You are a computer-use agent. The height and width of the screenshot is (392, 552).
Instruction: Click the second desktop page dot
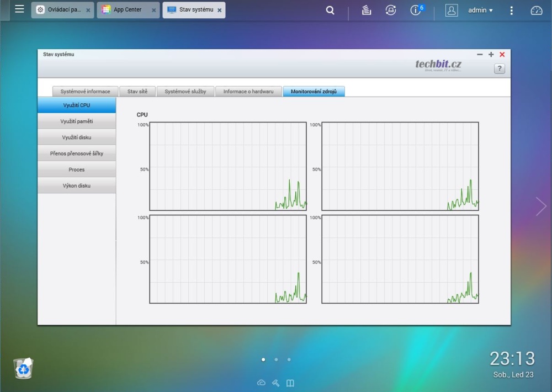[276, 359]
